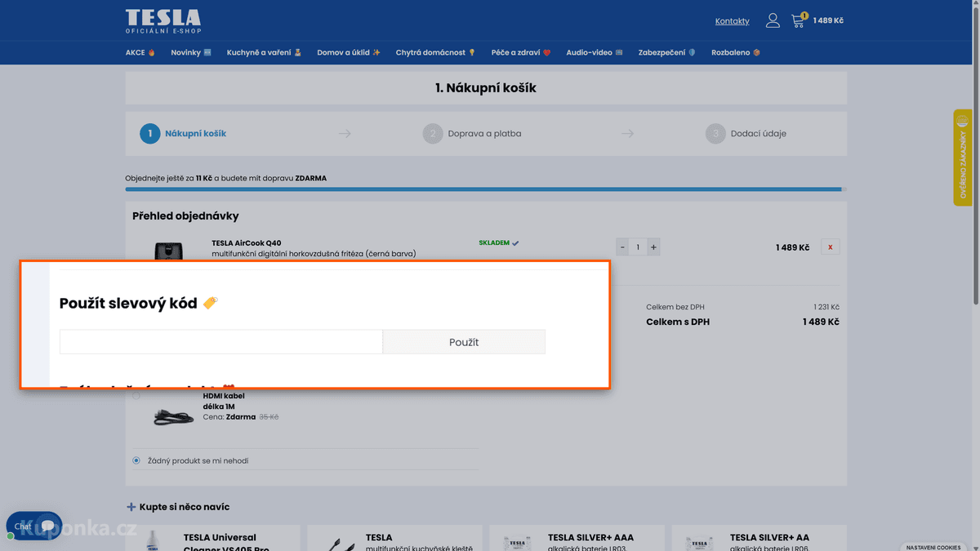Image resolution: width=980 pixels, height=551 pixels.
Task: Select Žádný produkt se mi nehodí radio
Action: tap(136, 460)
